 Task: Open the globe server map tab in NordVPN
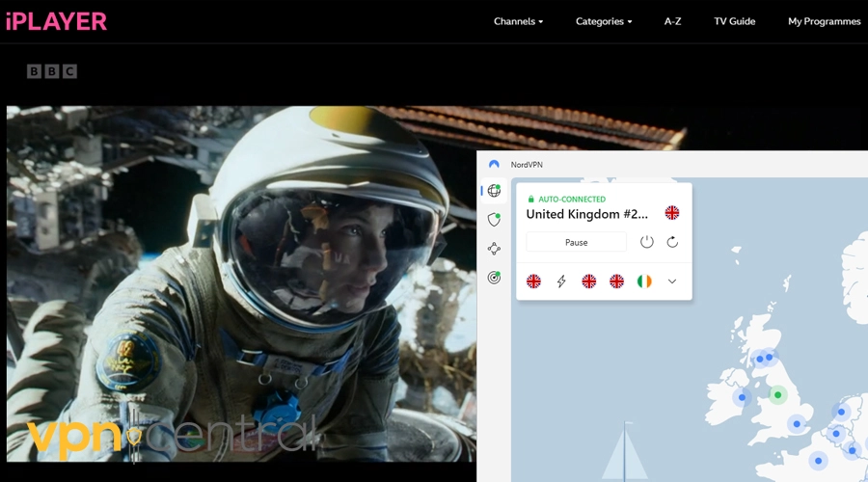pyautogui.click(x=494, y=190)
